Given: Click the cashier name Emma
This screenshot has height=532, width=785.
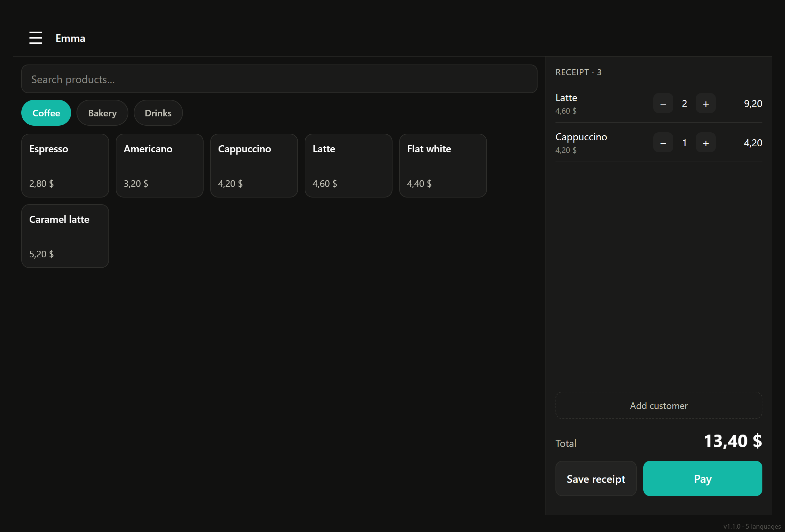Looking at the screenshot, I should (x=70, y=38).
